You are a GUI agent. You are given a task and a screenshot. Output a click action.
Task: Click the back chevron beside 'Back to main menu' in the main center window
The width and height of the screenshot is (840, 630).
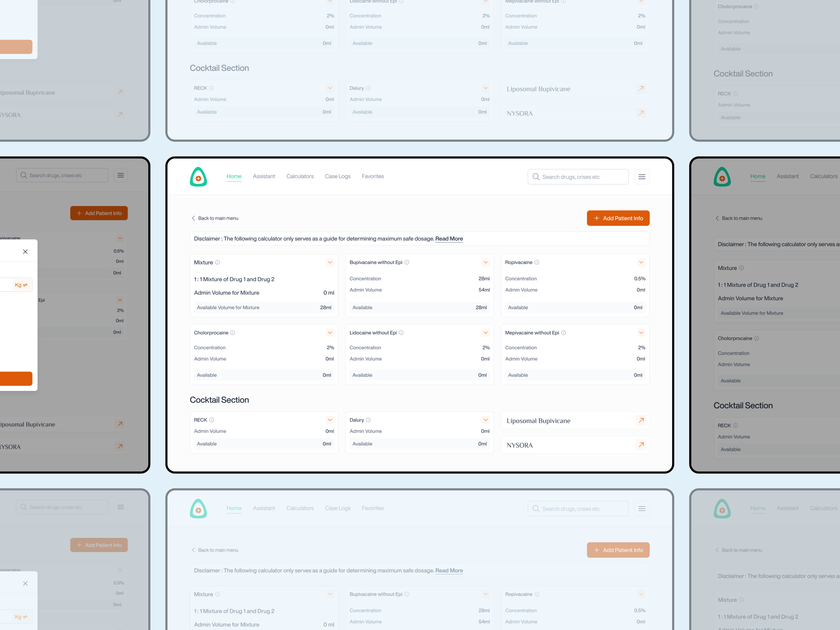[193, 218]
